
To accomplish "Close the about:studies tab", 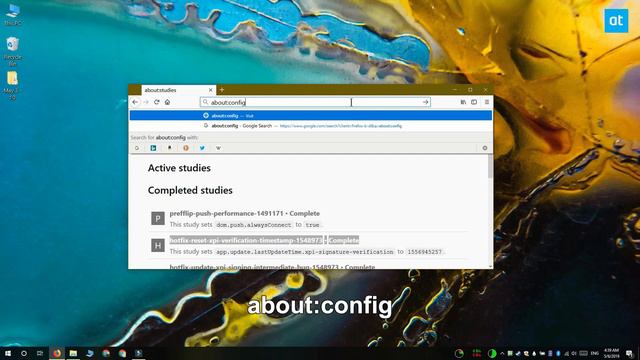I will [x=211, y=90].
